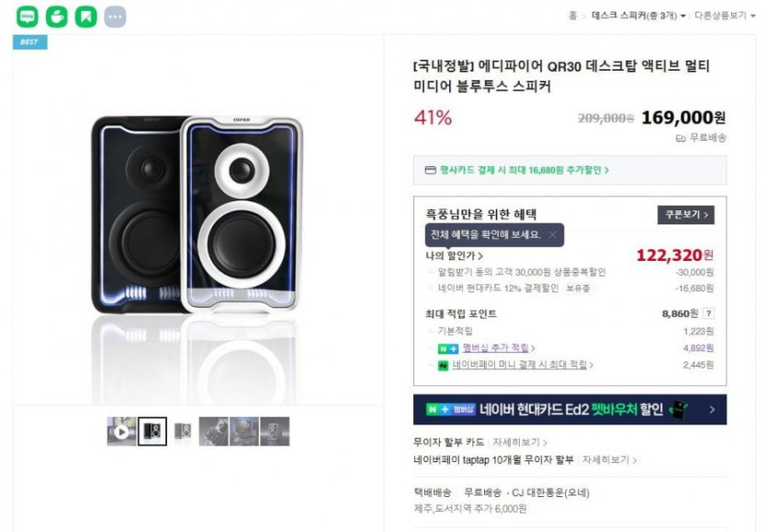
Task: Click the 네이버 현대카드 Ed2 banner
Action: [x=570, y=410]
